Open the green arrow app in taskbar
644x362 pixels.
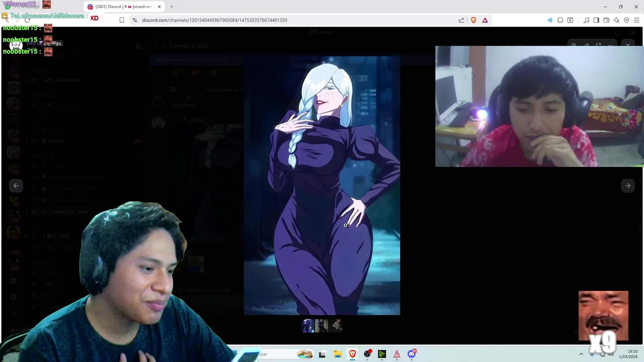coord(382,354)
